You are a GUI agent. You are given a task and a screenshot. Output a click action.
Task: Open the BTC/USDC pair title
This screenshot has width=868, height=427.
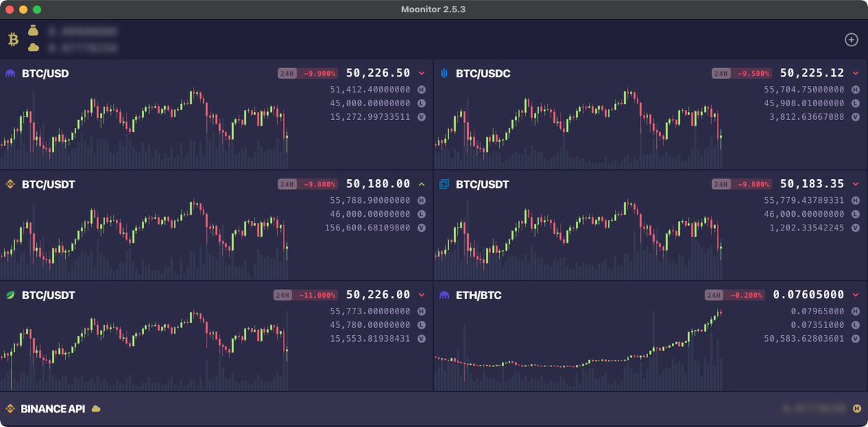(x=483, y=74)
